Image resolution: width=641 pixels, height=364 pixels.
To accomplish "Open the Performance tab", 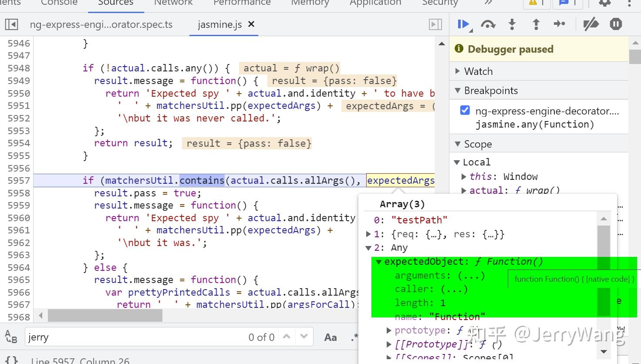I will [x=242, y=3].
